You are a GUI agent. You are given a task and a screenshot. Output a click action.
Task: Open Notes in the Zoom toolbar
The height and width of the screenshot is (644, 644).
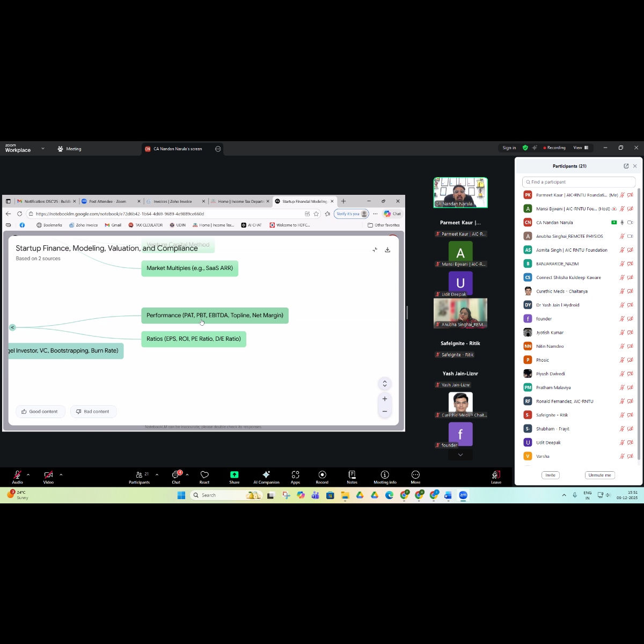(x=352, y=477)
